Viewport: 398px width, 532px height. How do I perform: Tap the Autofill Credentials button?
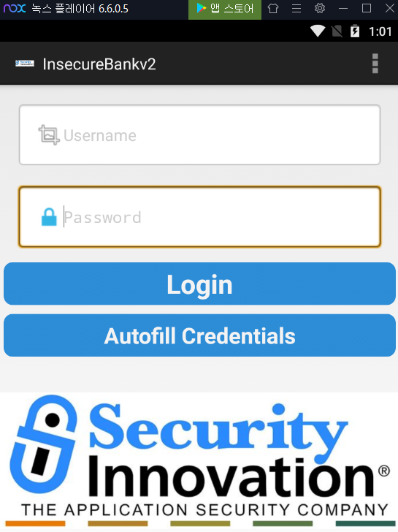199,335
